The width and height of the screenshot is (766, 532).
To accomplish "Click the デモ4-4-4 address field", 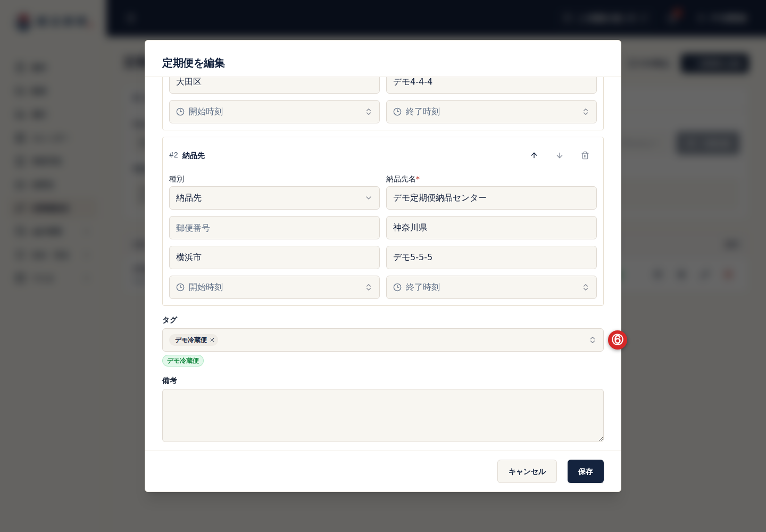I will point(492,85).
